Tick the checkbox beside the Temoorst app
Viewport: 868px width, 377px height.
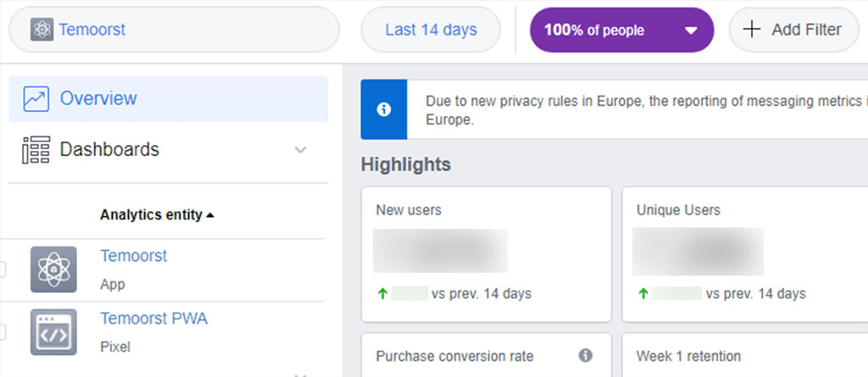3,269
